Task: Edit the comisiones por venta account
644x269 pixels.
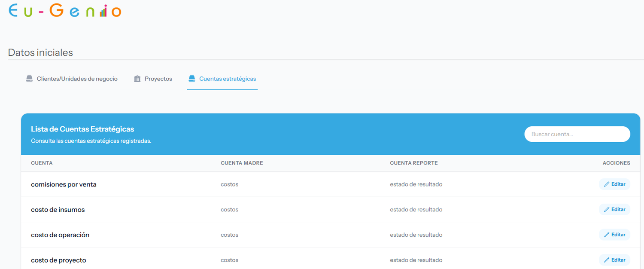Action: click(x=614, y=184)
